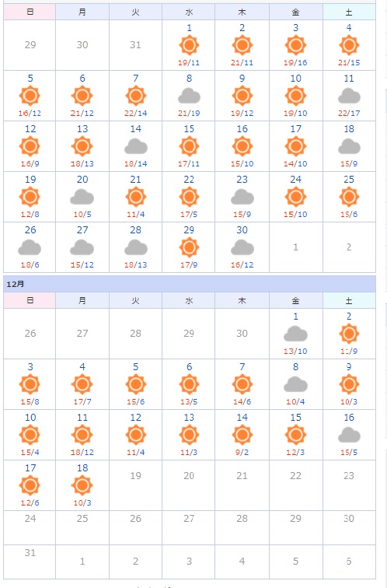Select the greyed date 31 in December
Image resolution: width=387 pixels, height=588 pixels.
tap(30, 552)
